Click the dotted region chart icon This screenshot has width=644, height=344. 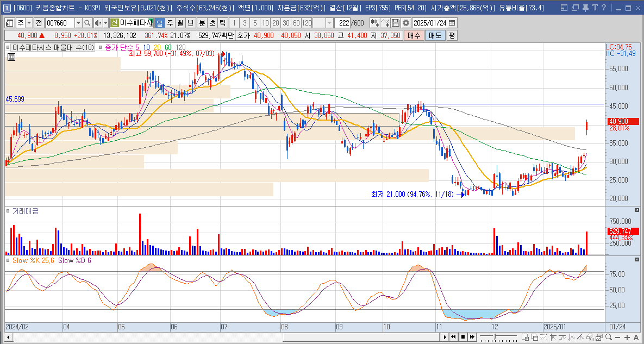point(543,337)
